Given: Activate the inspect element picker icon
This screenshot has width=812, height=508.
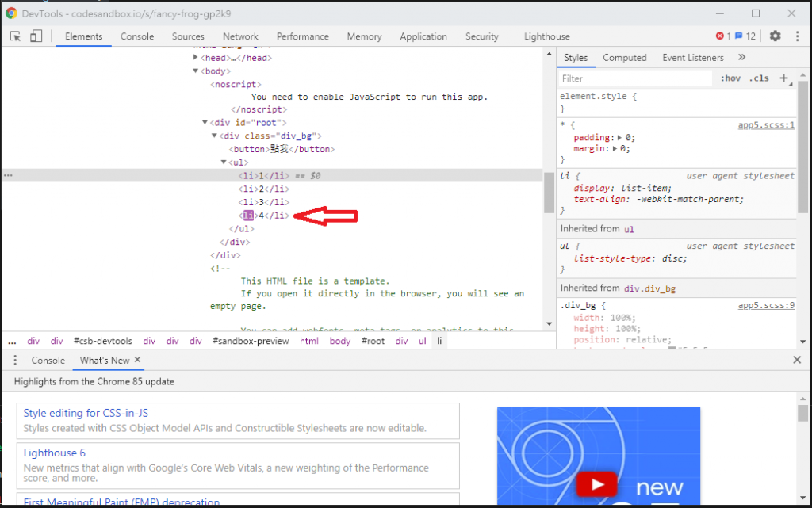Looking at the screenshot, I should click(15, 36).
